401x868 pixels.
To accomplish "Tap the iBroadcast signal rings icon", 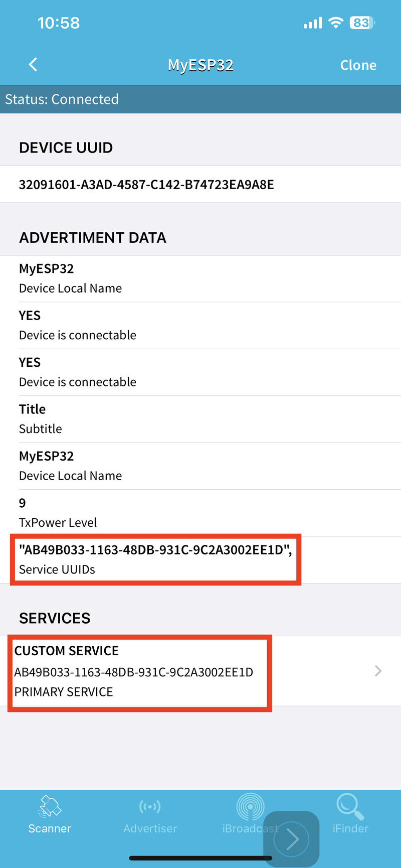I will click(250, 806).
